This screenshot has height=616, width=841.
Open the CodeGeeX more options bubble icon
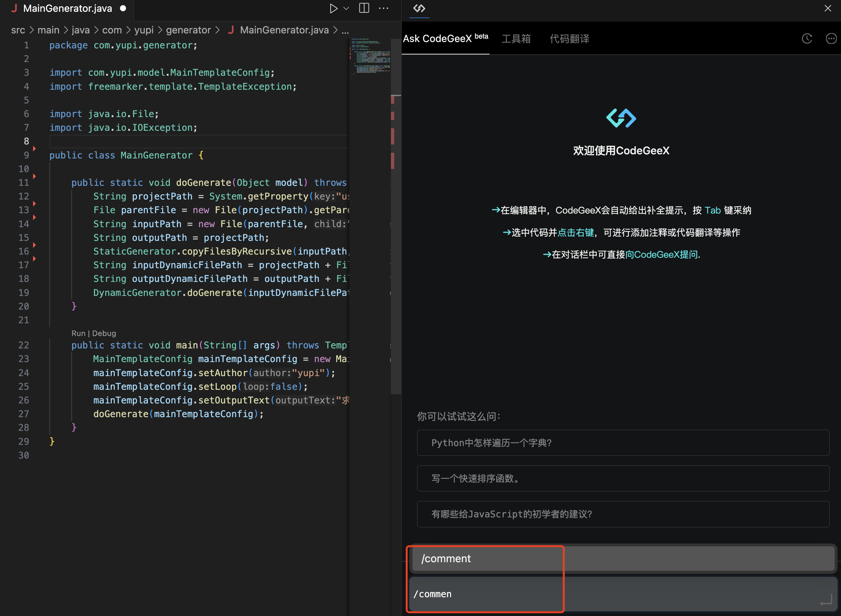831,38
